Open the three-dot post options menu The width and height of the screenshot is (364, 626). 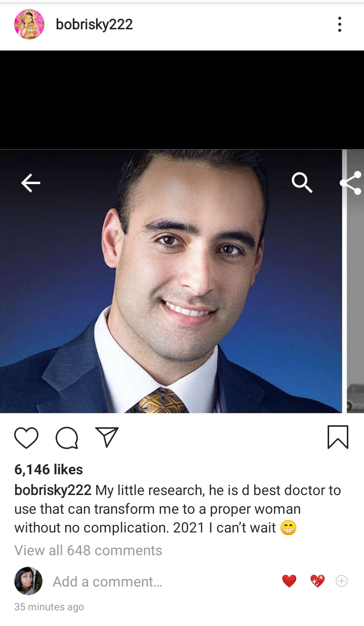tap(339, 24)
